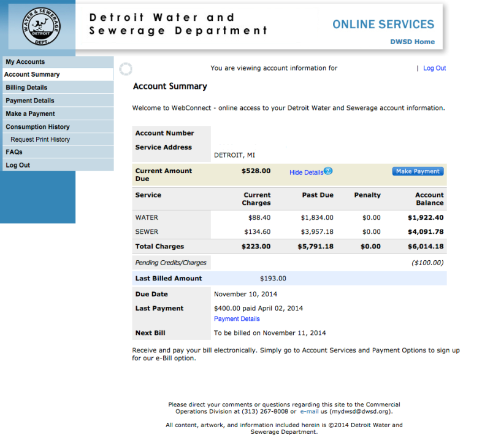482x448 pixels.
Task: Click total past due $5,791.18
Action: tap(315, 247)
